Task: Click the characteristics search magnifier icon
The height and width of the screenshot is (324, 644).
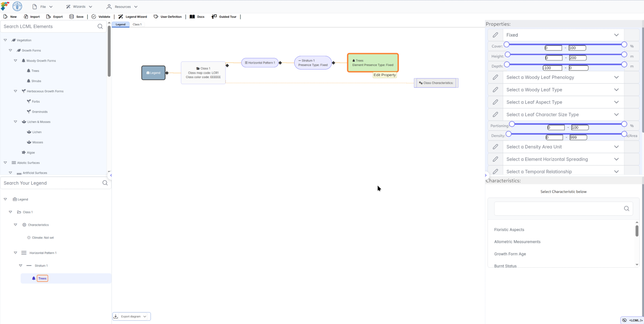Action: [627, 208]
